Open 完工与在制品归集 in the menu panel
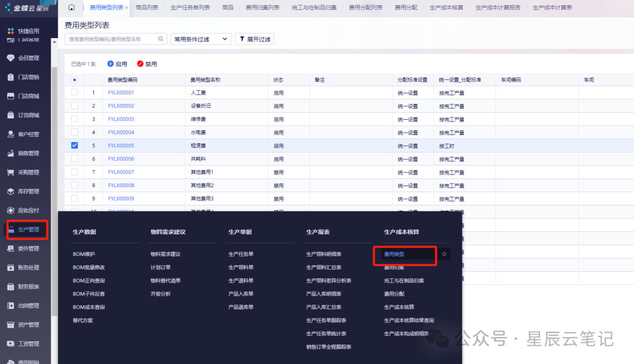 [404, 281]
